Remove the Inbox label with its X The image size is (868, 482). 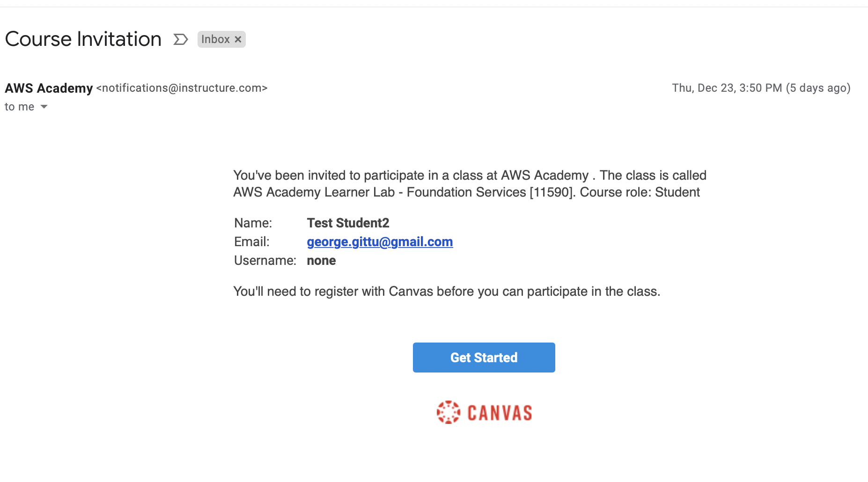(238, 39)
